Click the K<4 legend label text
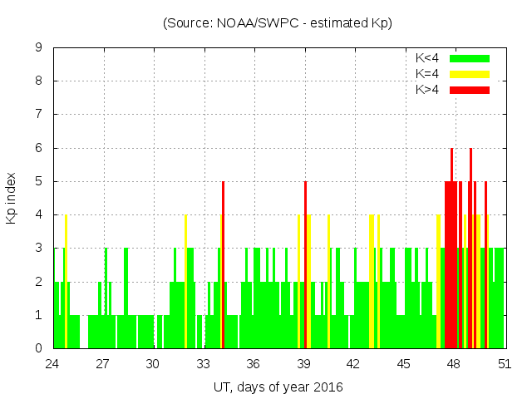 coord(428,59)
